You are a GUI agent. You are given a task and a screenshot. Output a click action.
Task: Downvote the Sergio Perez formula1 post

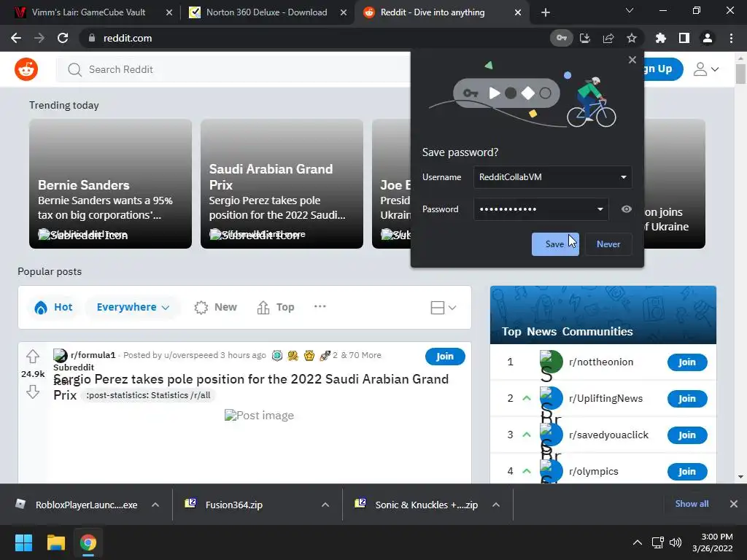[33, 392]
